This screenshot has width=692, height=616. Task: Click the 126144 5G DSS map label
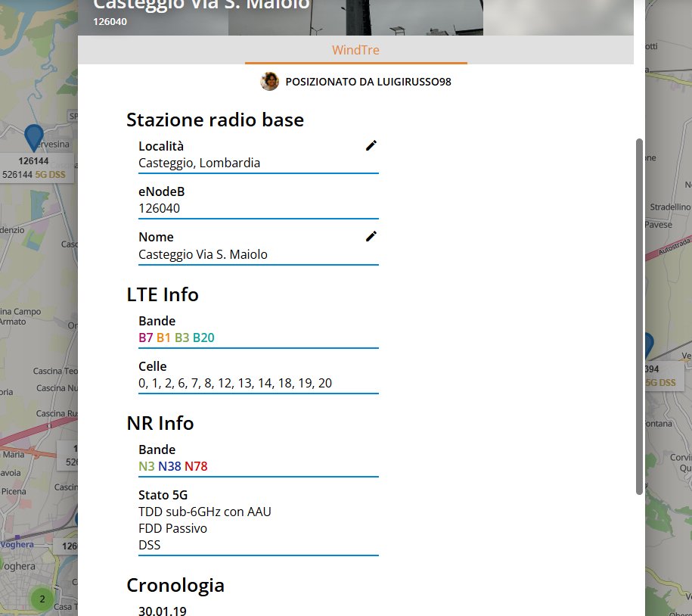coord(34,168)
